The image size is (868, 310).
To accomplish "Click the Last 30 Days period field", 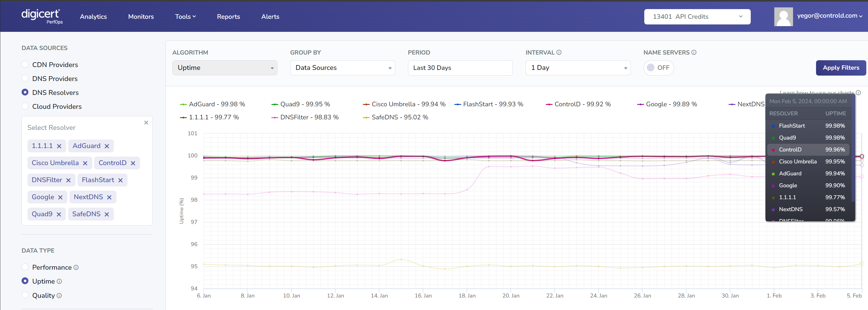I will click(460, 68).
